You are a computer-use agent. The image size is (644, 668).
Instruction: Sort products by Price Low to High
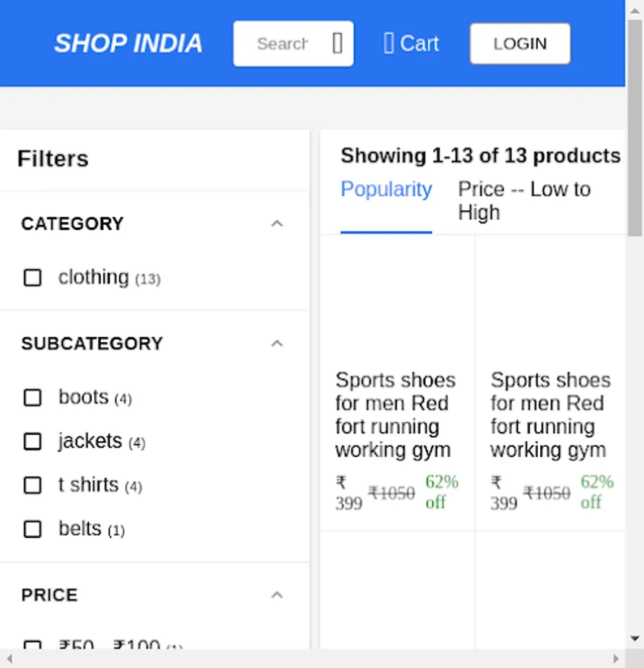tap(525, 200)
